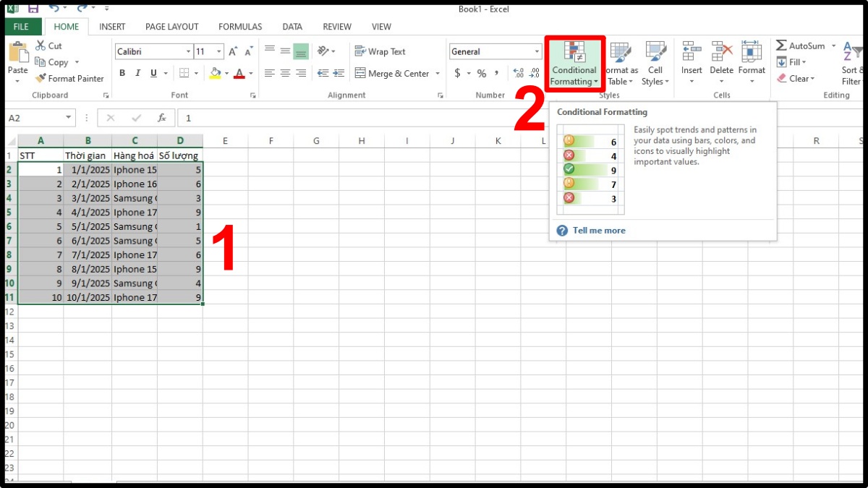
Task: Click Merge & Center button
Action: (x=391, y=73)
